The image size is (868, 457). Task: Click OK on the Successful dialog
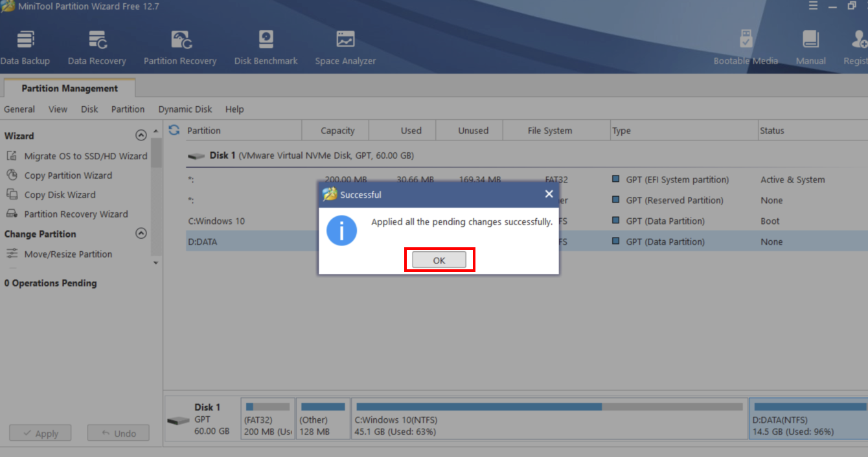pyautogui.click(x=439, y=260)
